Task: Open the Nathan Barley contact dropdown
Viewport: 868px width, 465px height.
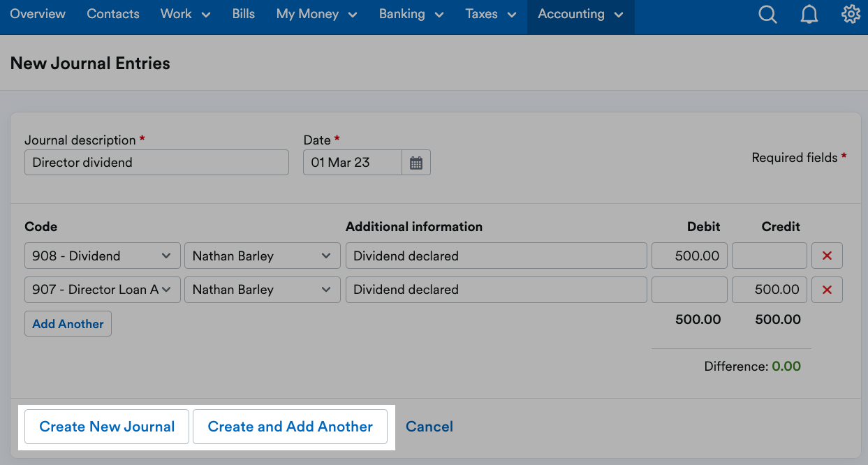Action: click(x=262, y=256)
